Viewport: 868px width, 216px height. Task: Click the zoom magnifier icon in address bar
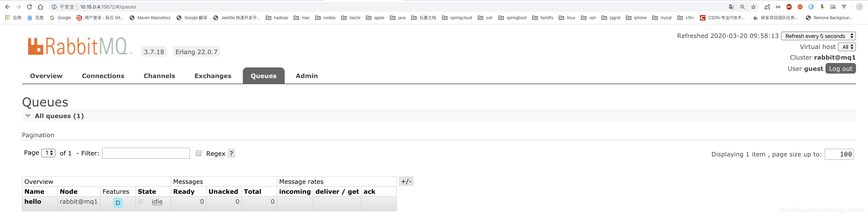click(x=742, y=7)
